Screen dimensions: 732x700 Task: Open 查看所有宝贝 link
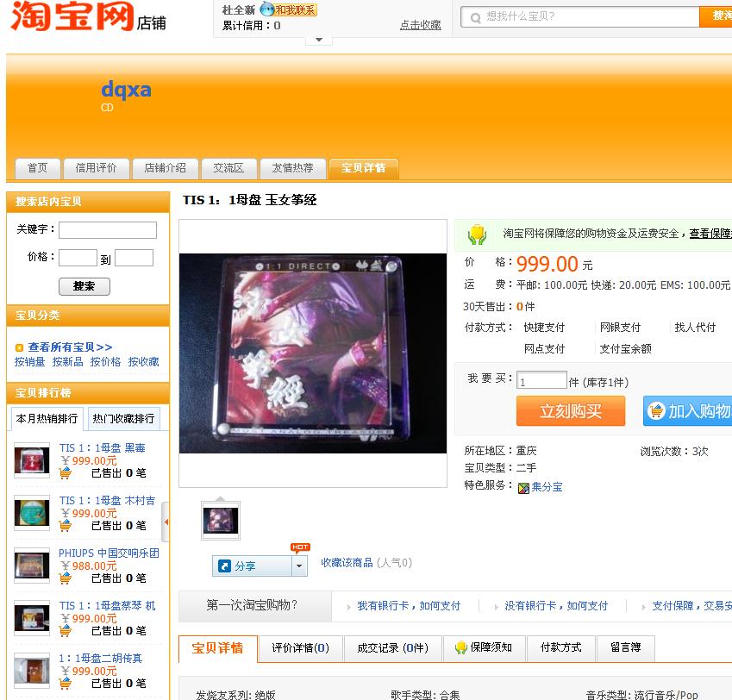pos(70,347)
